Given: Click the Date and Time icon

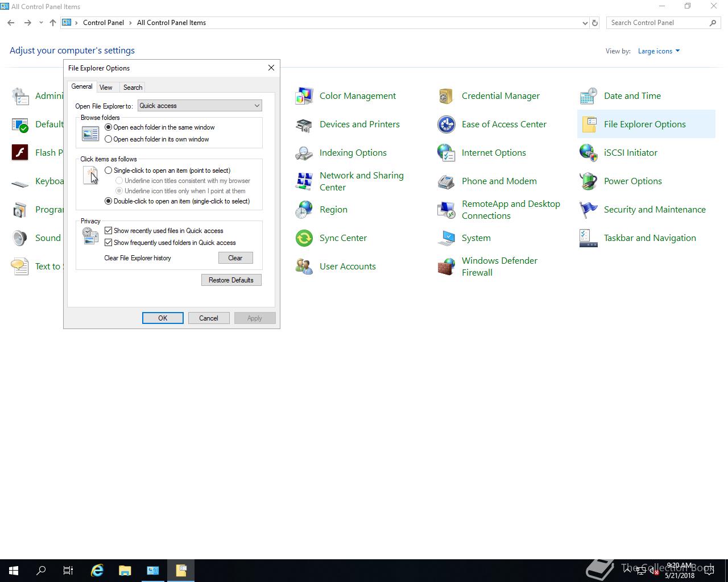Looking at the screenshot, I should click(x=589, y=96).
